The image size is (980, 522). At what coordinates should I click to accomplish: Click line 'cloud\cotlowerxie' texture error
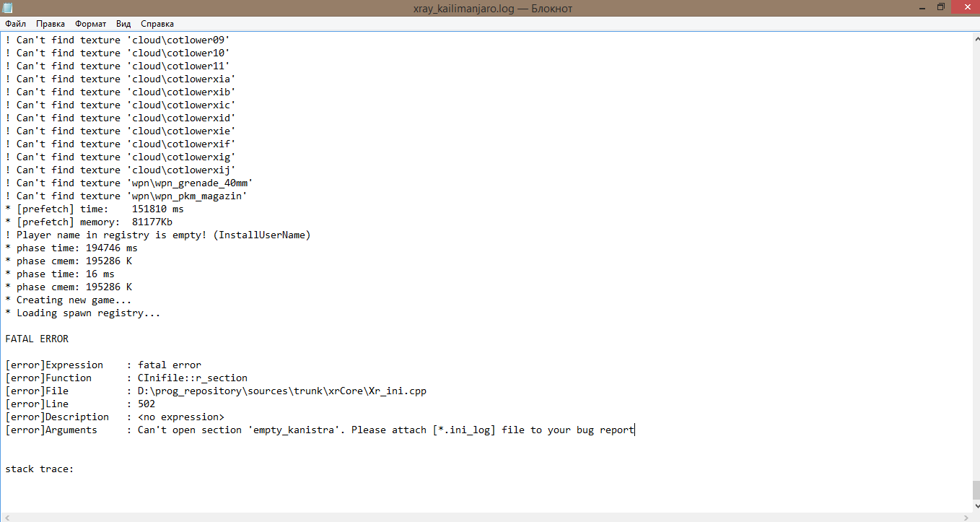pos(121,131)
